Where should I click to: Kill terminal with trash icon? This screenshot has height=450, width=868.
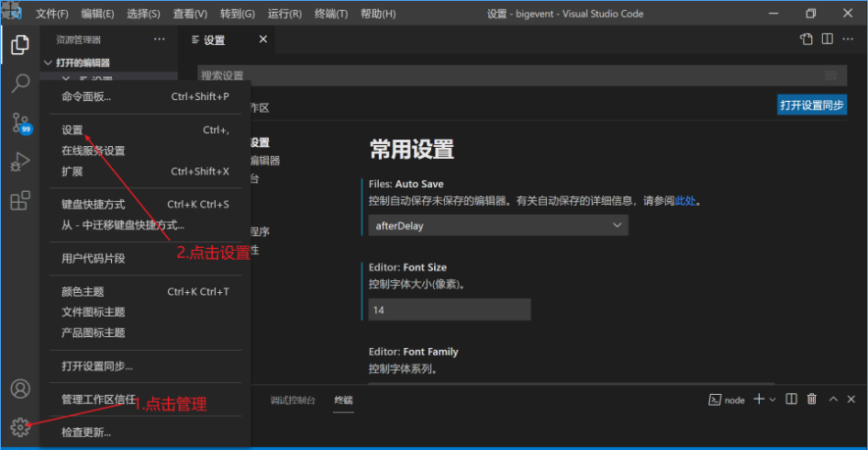(811, 399)
